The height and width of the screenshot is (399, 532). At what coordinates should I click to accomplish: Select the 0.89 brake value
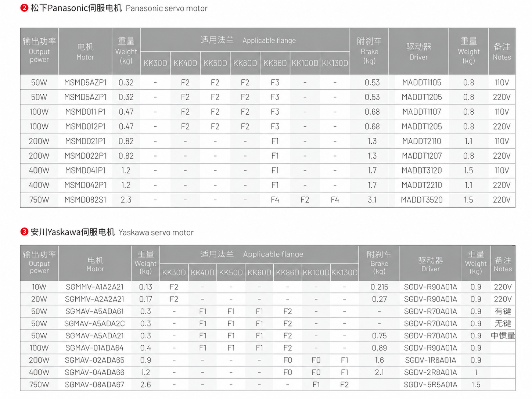click(x=380, y=348)
